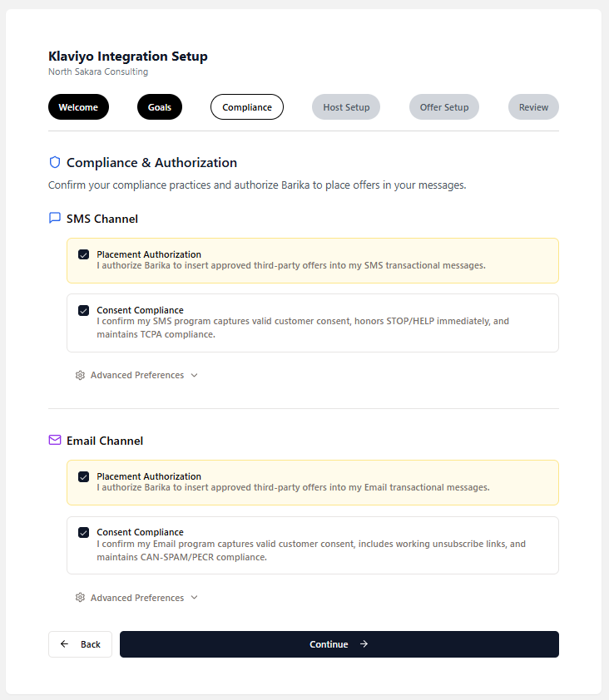Expand Email Advanced Preferences chevron

(x=195, y=598)
